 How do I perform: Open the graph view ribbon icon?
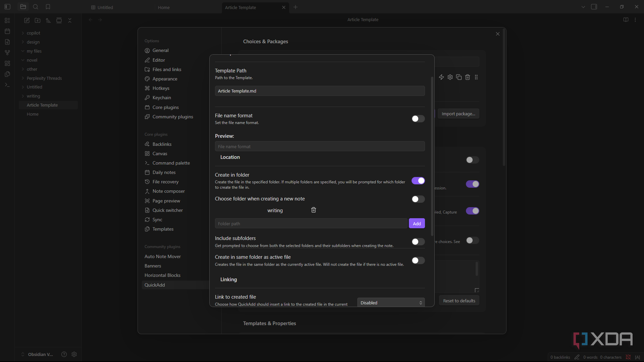pos(7,53)
